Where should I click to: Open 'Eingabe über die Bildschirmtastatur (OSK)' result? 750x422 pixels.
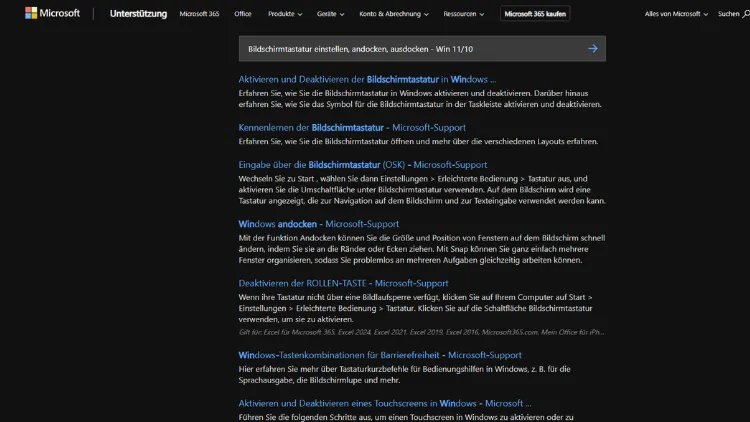click(x=363, y=165)
